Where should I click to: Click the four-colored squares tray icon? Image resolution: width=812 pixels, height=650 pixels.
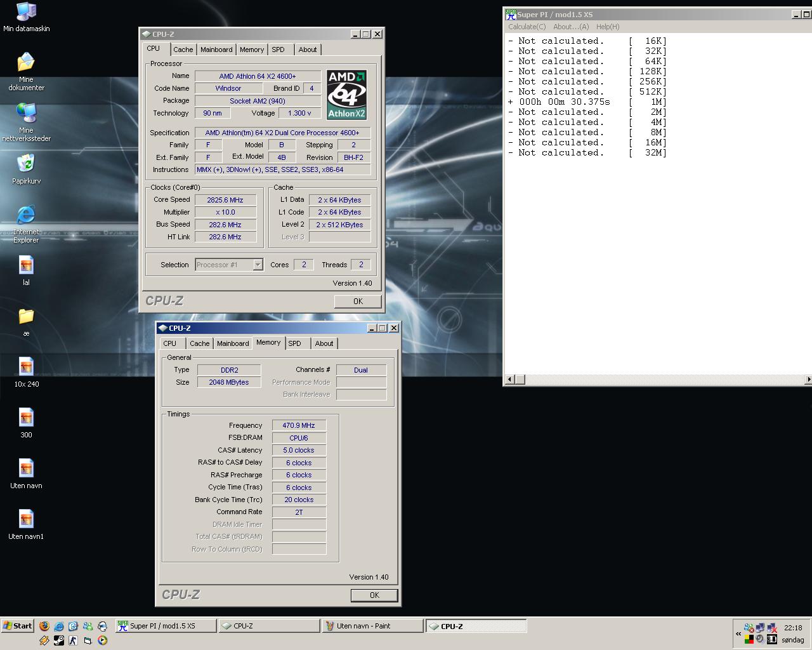click(x=749, y=639)
